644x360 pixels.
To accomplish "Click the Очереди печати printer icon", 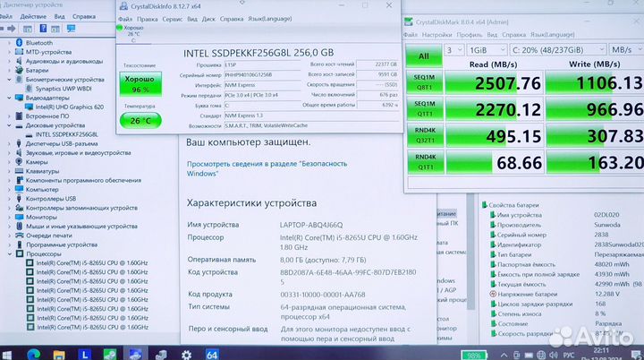I will coord(19,236).
